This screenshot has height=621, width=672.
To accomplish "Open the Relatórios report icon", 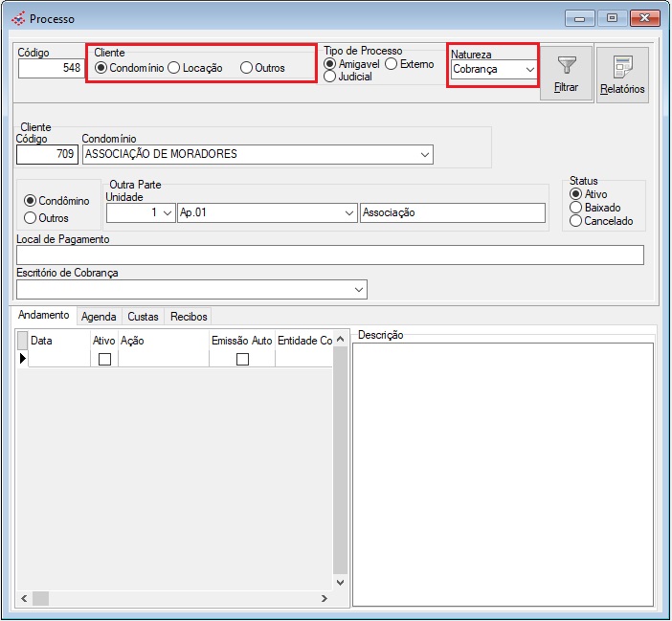I will point(621,66).
